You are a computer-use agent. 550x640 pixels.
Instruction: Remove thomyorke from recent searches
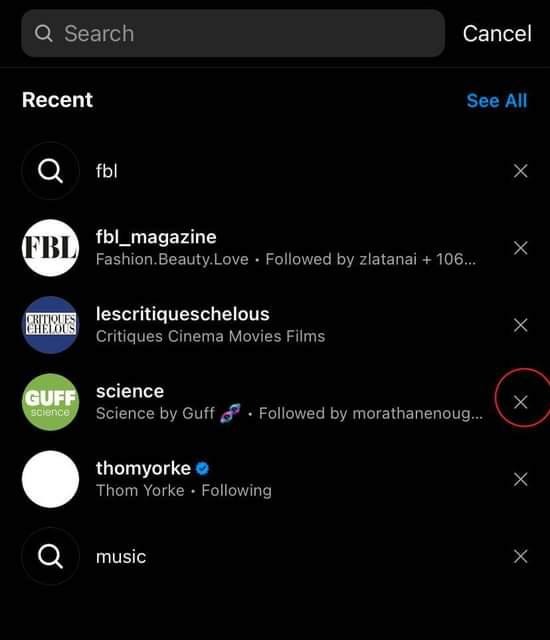tap(520, 479)
